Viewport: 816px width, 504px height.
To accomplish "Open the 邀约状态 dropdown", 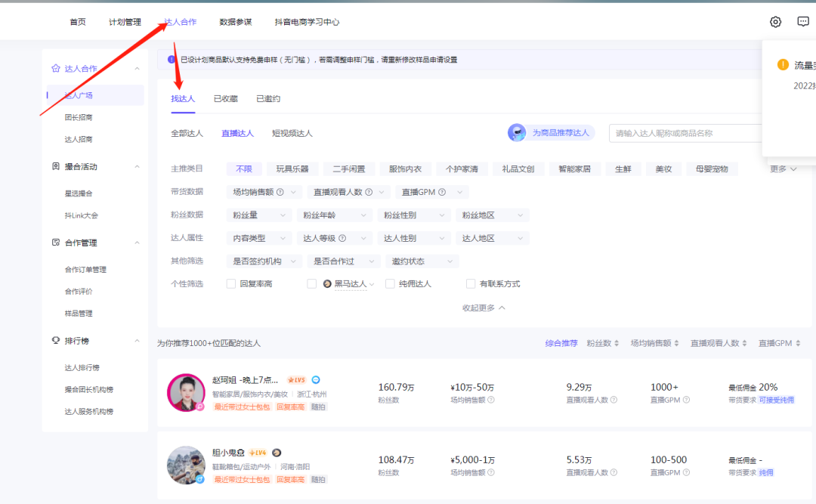I will (x=422, y=261).
